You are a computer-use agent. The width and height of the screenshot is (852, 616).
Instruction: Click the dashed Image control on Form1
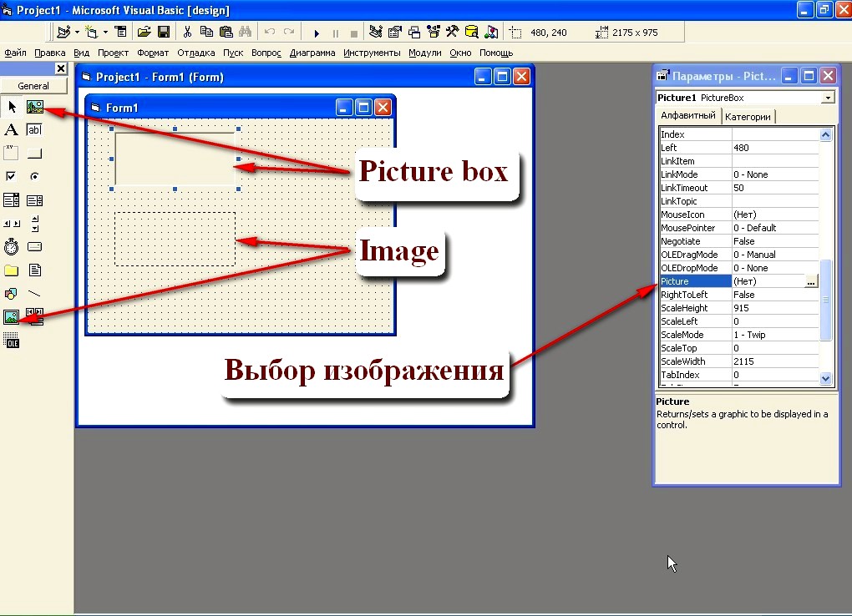click(x=175, y=239)
